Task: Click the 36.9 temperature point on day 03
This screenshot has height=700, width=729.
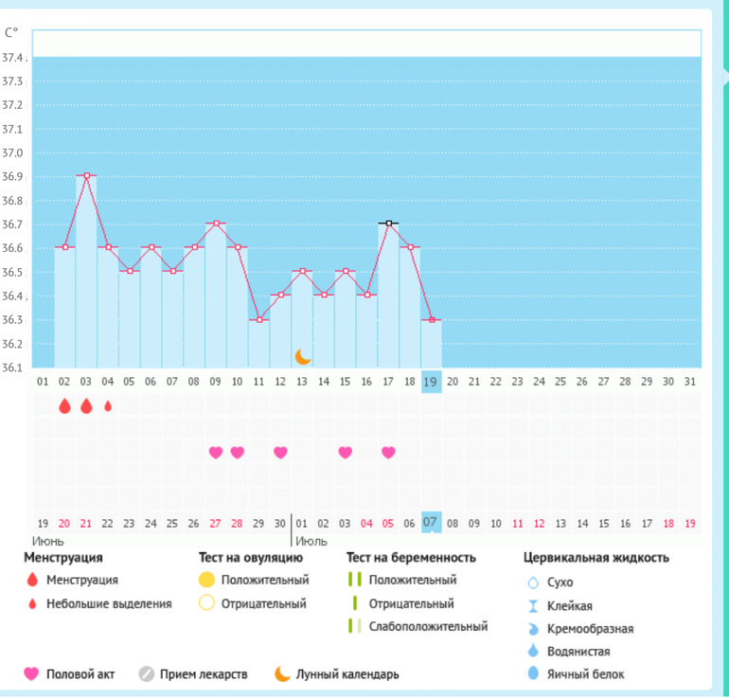Action: 86,176
